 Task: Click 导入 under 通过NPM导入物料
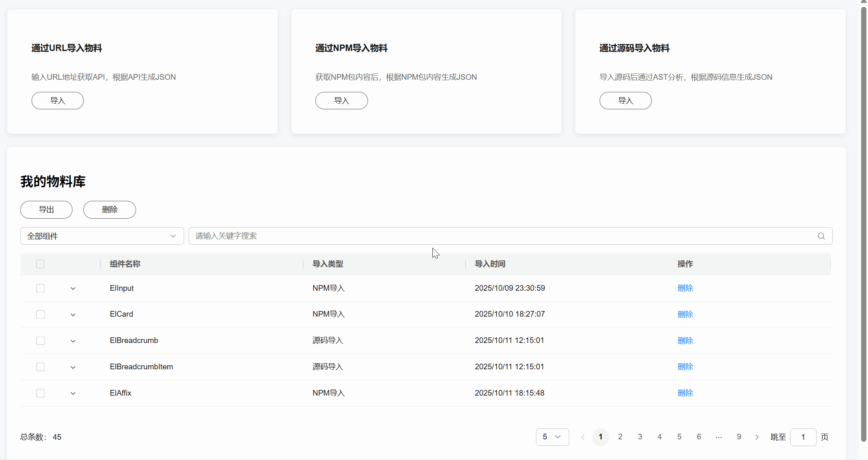coord(341,100)
